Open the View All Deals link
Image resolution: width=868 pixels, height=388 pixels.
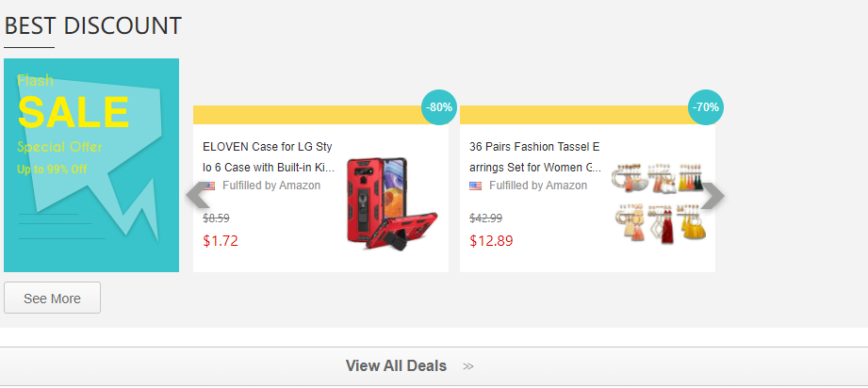click(396, 365)
